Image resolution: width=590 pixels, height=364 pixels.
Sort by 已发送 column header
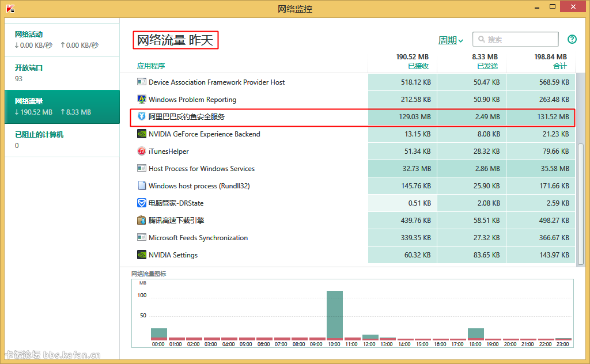click(487, 66)
